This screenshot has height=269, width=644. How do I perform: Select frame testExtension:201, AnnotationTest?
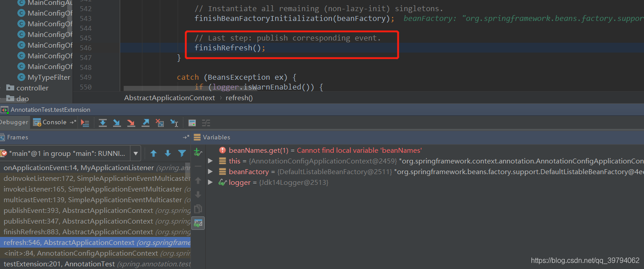[x=95, y=264]
